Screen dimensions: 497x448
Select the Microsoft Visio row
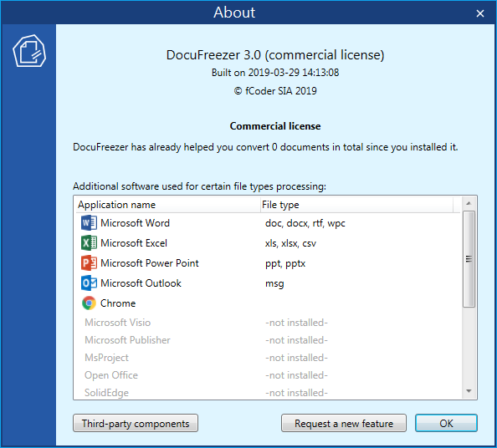coord(268,323)
